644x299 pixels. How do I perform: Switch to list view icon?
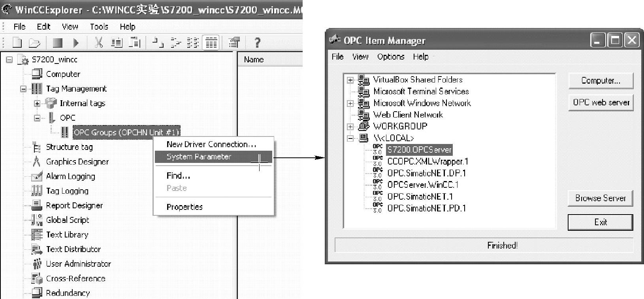tap(193, 43)
